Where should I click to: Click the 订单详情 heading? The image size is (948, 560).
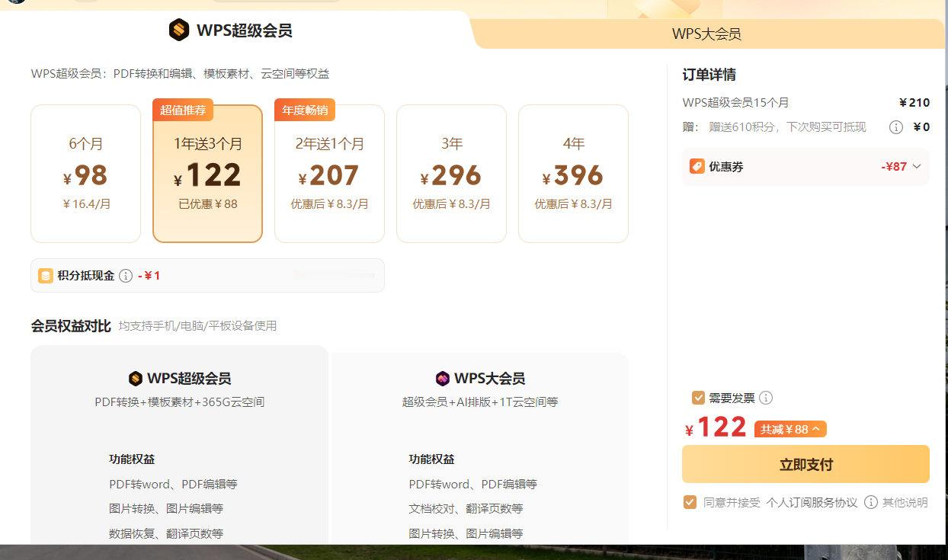[x=709, y=75]
